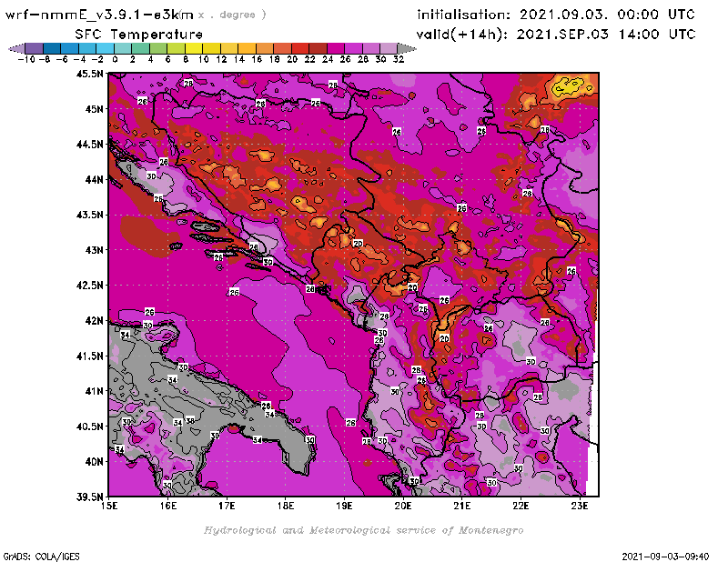Click the '42.5N' latitude label
The height and width of the screenshot is (562, 728).
(89, 285)
